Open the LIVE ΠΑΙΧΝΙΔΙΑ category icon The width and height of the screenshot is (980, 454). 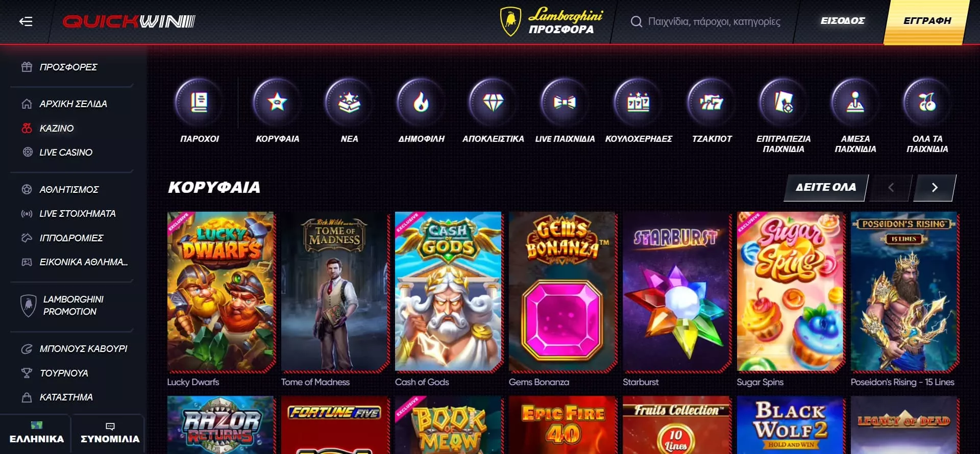pos(565,103)
